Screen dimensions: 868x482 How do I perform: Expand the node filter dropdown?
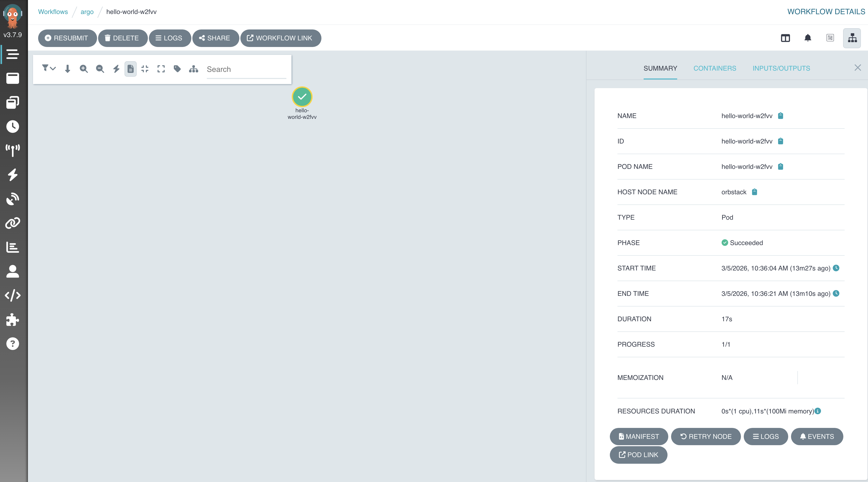(x=49, y=68)
